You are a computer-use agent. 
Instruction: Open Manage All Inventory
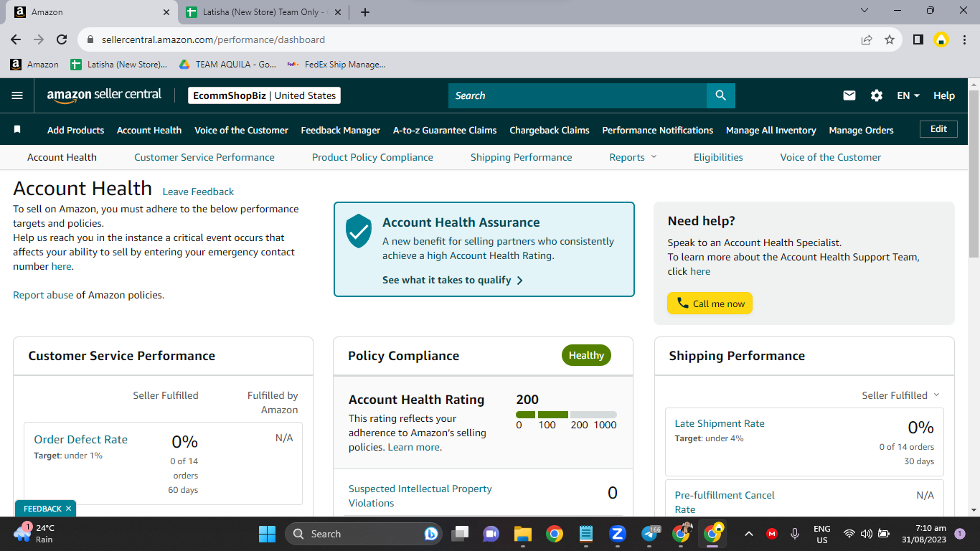tap(771, 130)
